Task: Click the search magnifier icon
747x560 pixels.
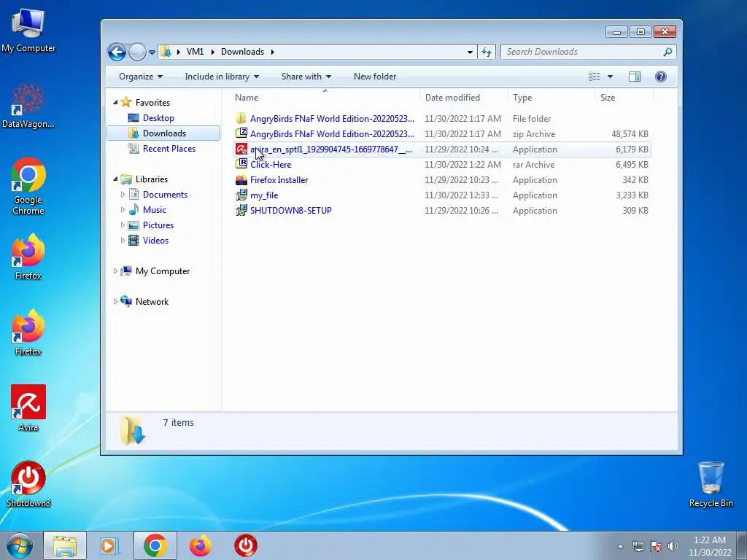Action: [x=667, y=52]
